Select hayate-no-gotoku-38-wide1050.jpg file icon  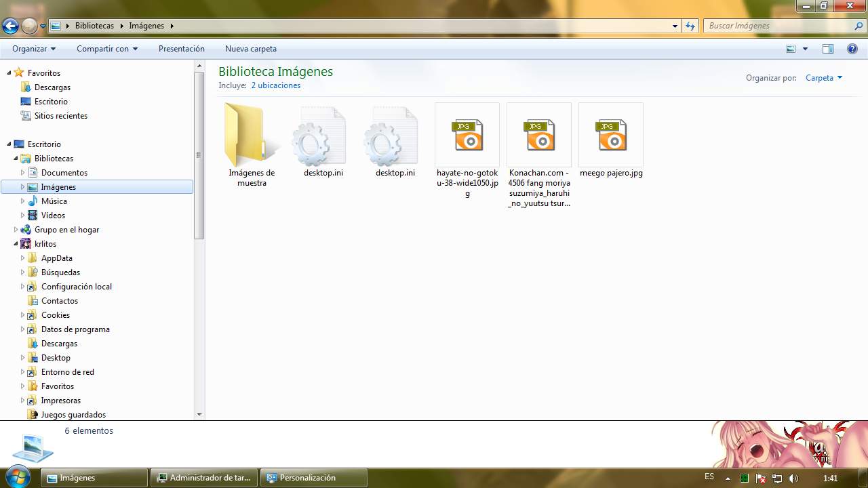[467, 136]
